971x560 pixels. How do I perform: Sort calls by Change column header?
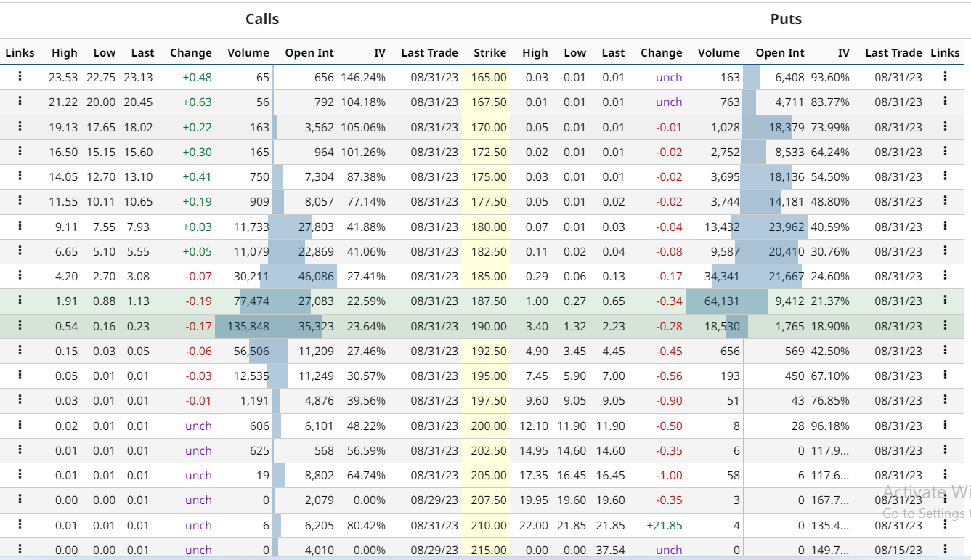pyautogui.click(x=191, y=52)
